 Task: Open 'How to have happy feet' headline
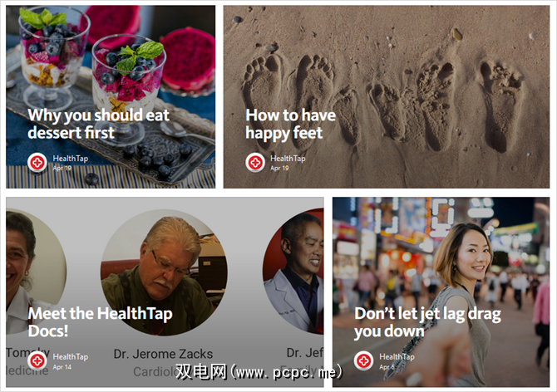click(291, 125)
